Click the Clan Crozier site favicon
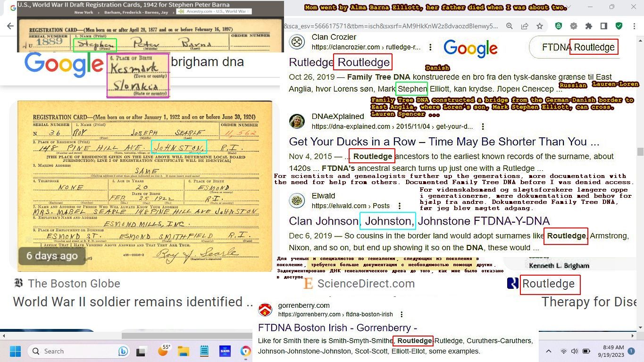The height and width of the screenshot is (362, 644). pos(297,42)
